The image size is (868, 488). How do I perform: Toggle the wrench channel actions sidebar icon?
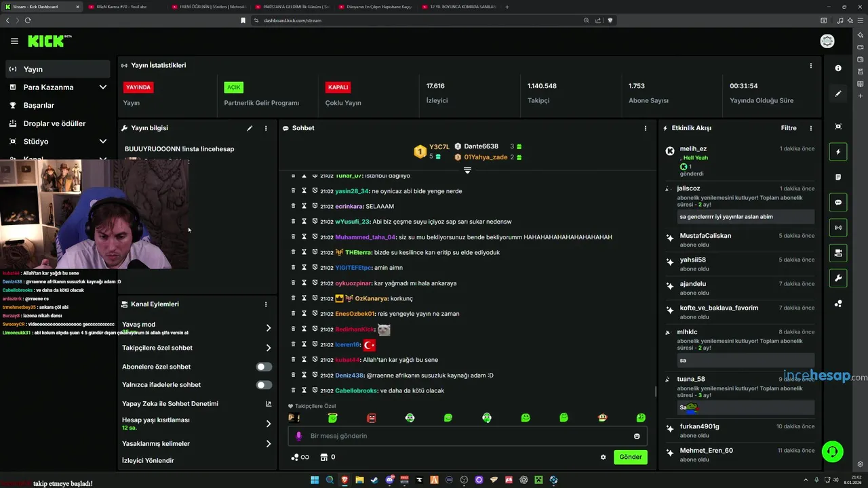pos(838,278)
